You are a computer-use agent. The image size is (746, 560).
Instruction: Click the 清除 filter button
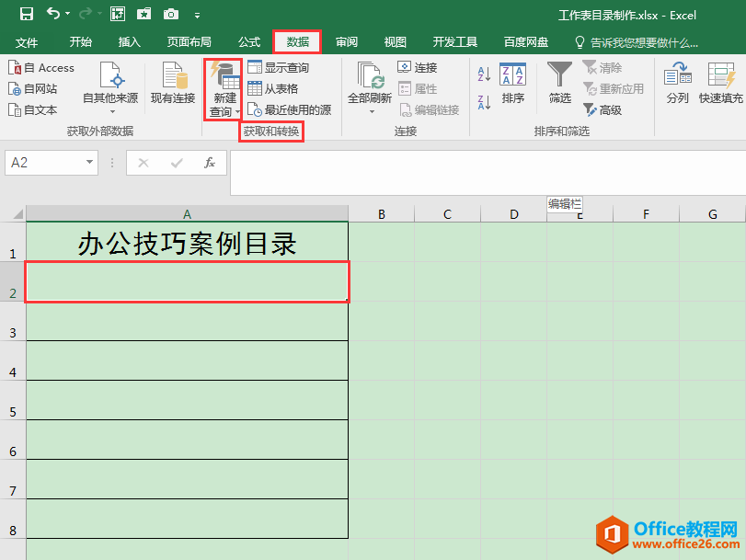pos(603,67)
